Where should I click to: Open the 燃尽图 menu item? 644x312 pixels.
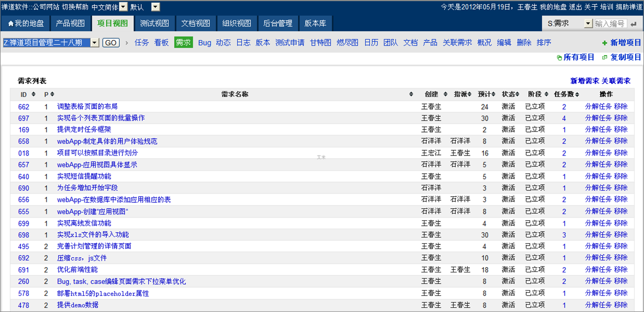click(x=347, y=43)
